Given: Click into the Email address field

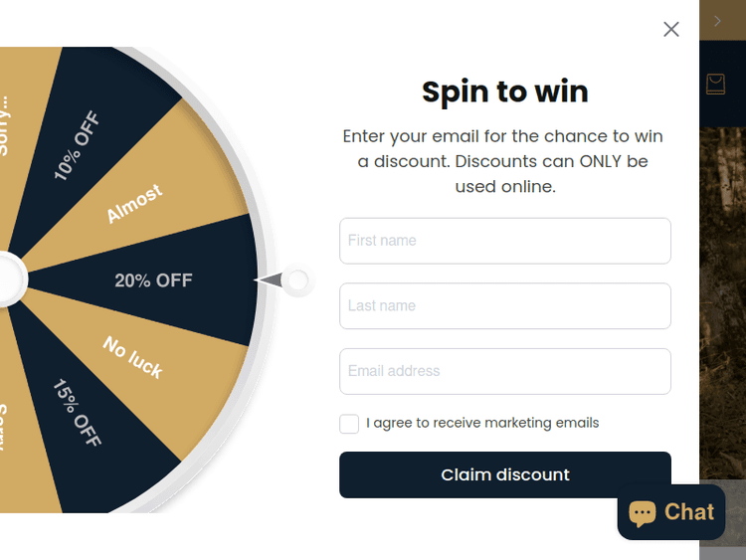Looking at the screenshot, I should coord(505,371).
